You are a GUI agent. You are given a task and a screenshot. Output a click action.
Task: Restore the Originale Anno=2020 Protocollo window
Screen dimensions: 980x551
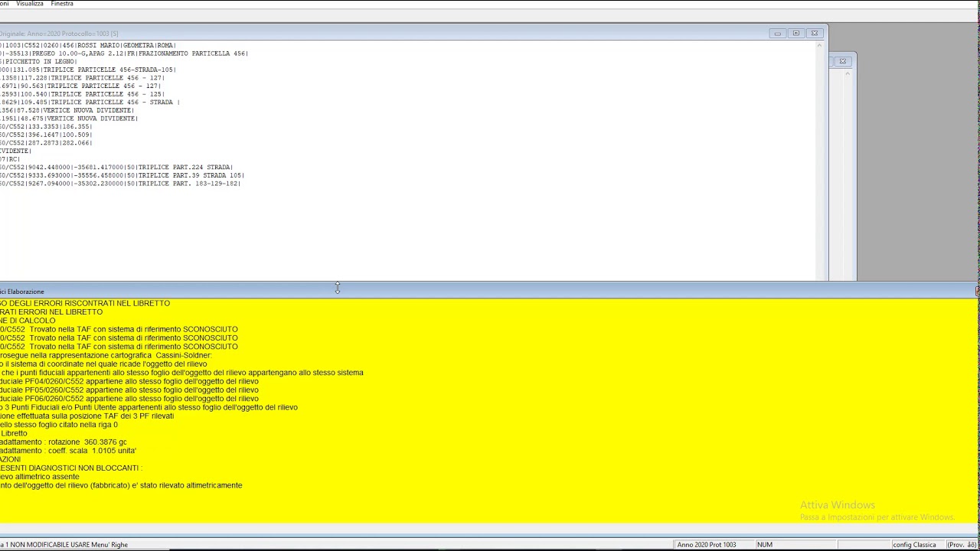(x=796, y=34)
